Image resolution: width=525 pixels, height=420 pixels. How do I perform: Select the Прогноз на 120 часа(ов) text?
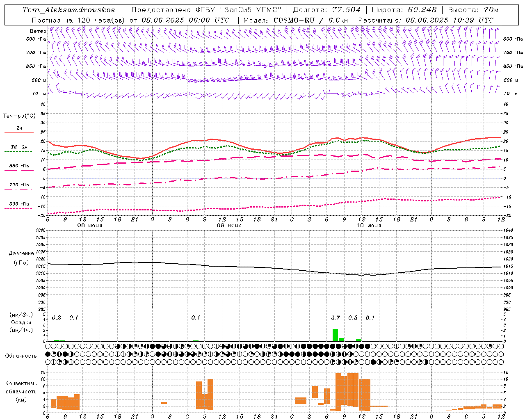point(79,20)
